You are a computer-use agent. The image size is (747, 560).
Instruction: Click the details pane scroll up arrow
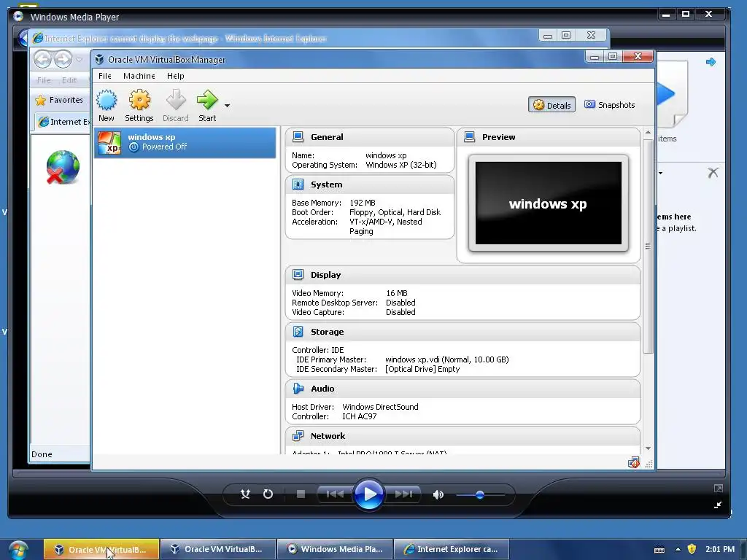pos(648,132)
